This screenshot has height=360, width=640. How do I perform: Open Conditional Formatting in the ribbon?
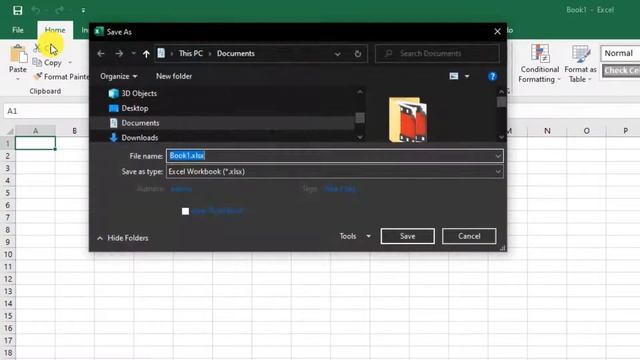click(540, 63)
